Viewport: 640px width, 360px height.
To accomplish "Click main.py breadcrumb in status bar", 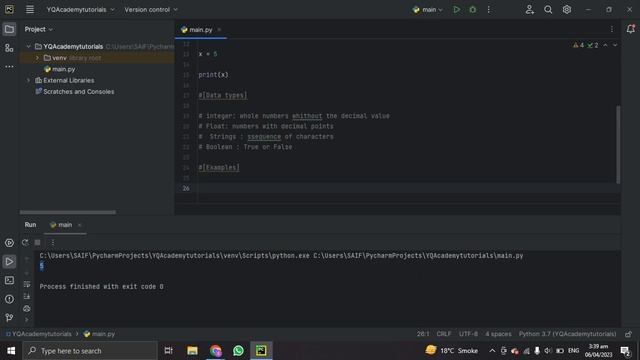I will click(99, 334).
